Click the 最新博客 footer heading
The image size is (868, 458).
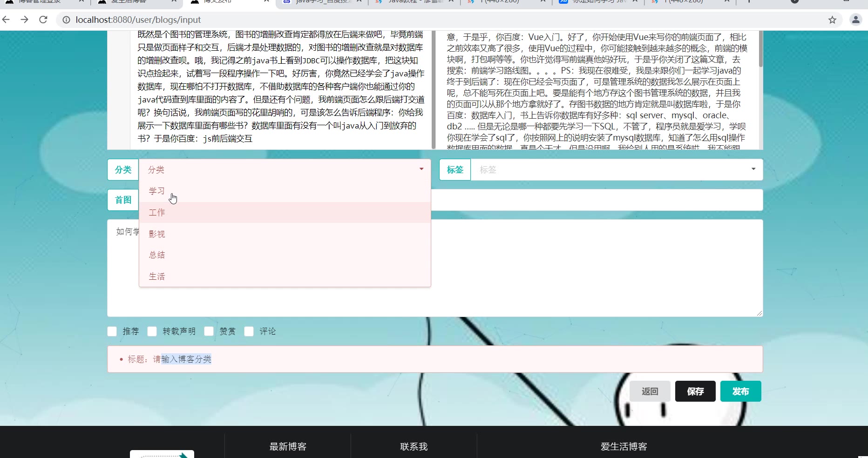pyautogui.click(x=288, y=447)
